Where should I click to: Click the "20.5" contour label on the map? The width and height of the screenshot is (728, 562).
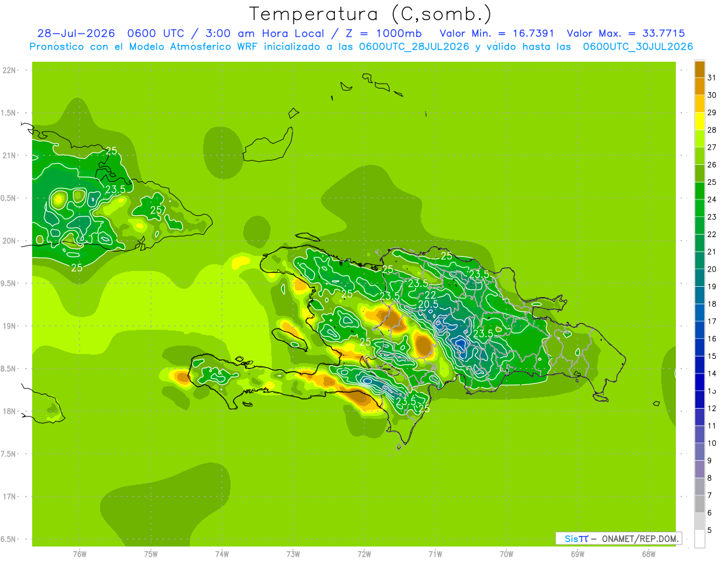pyautogui.click(x=428, y=304)
